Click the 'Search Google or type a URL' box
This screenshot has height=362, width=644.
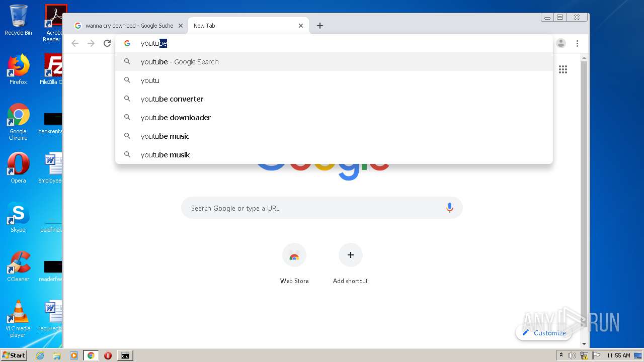tap(322, 208)
